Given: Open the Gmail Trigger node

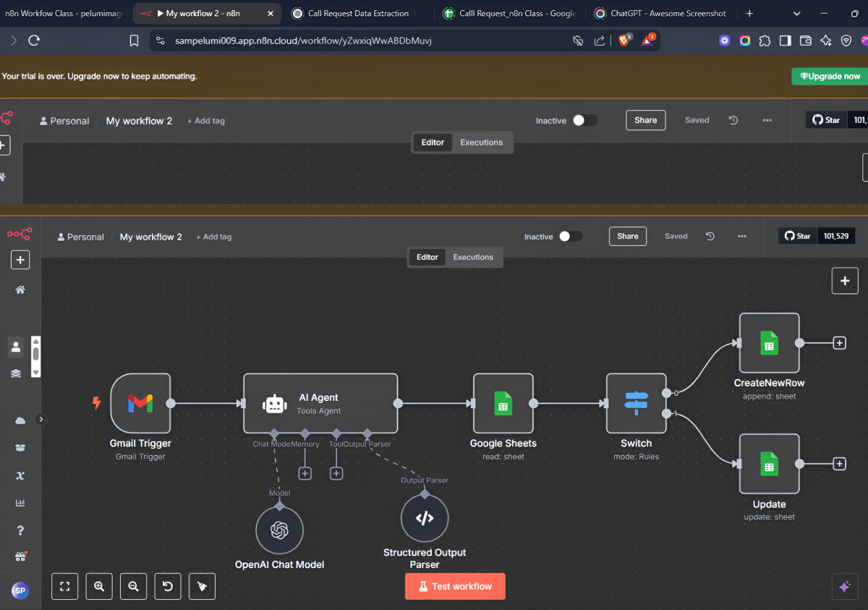Looking at the screenshot, I should [x=140, y=403].
